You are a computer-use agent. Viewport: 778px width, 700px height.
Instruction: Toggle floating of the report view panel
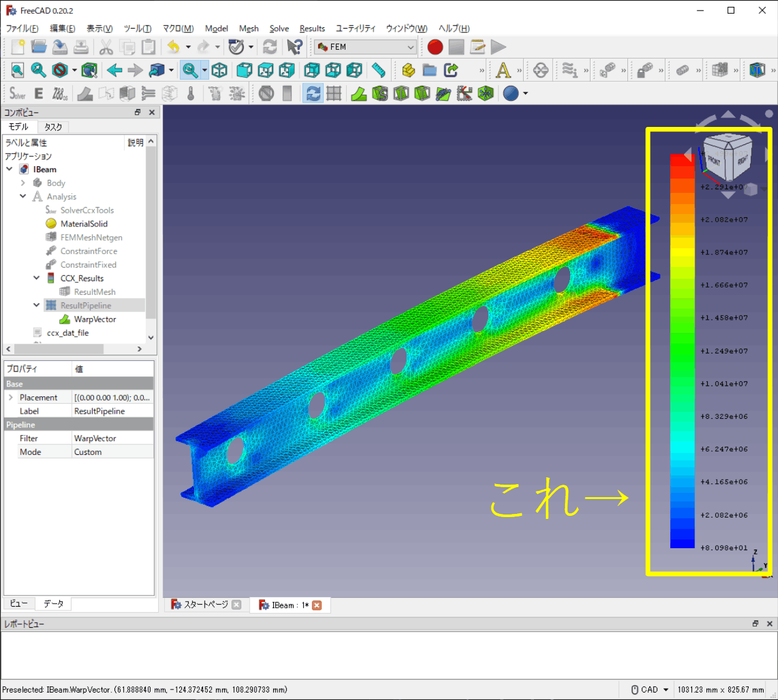coord(756,623)
